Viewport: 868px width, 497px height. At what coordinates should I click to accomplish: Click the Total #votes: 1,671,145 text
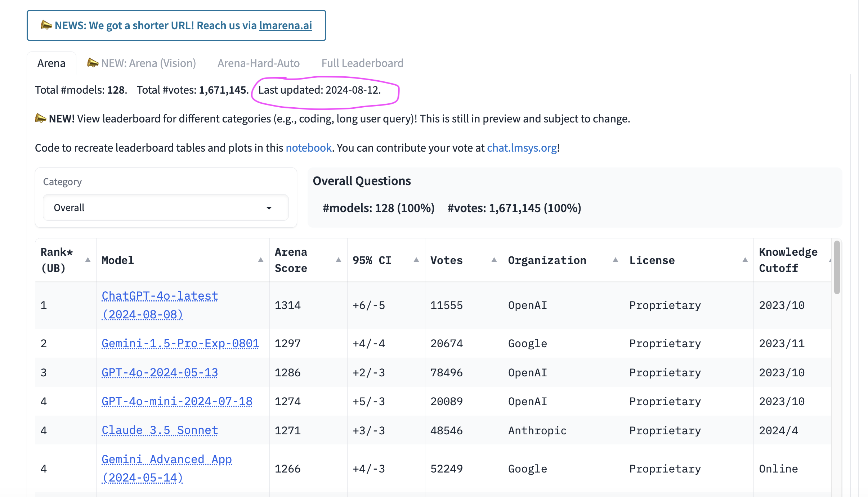pos(193,90)
